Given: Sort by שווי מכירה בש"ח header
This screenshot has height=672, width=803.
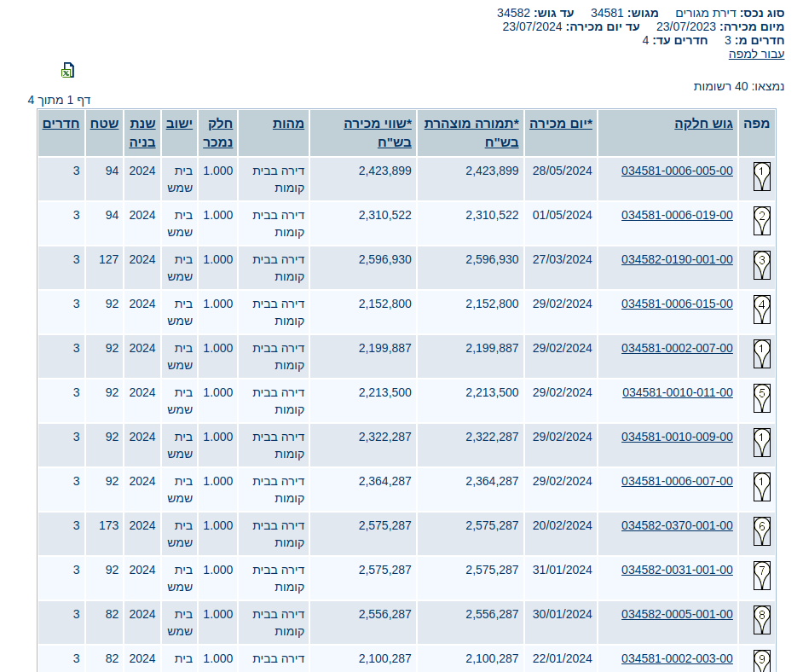Looking at the screenshot, I should pyautogui.click(x=378, y=133).
